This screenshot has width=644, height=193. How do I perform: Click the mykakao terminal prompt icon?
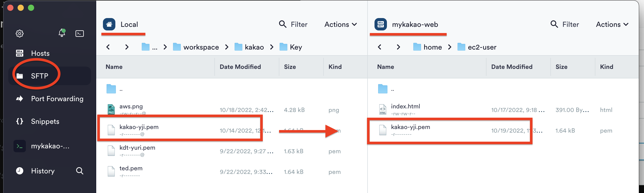[20, 146]
